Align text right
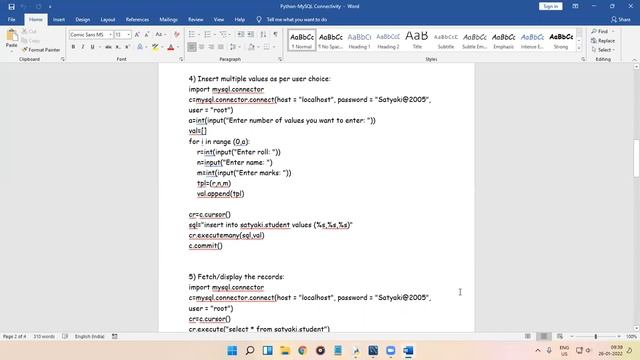 211,47
